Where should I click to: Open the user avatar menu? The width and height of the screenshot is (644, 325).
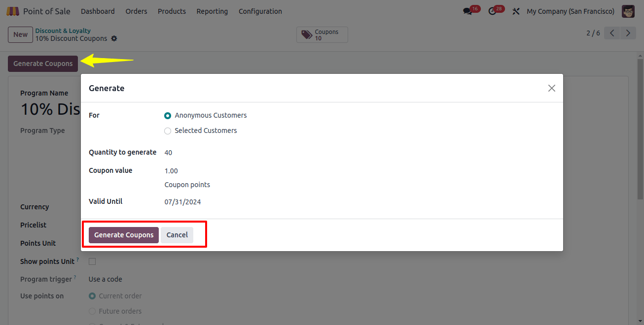click(628, 11)
